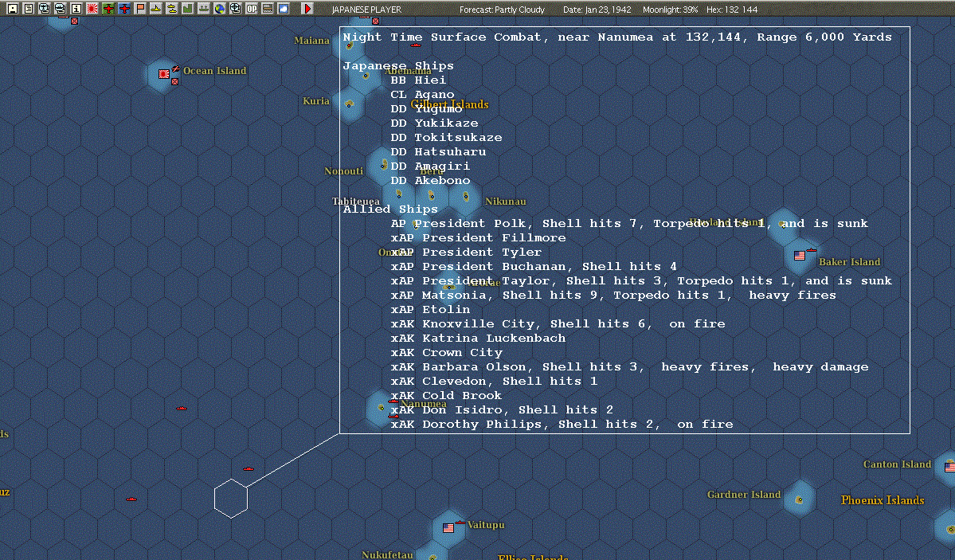Select the US flag base at Vaitupu
The height and width of the screenshot is (560, 955).
[x=448, y=527]
